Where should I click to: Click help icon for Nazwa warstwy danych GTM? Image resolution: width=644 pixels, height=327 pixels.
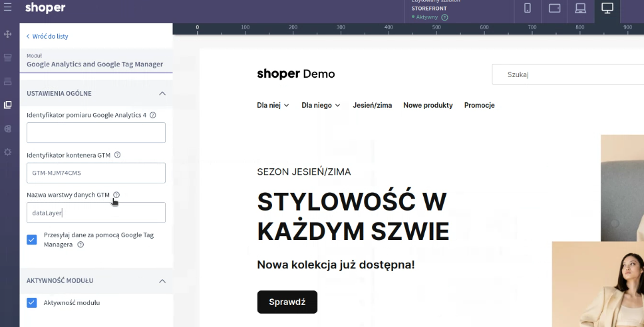click(x=116, y=195)
